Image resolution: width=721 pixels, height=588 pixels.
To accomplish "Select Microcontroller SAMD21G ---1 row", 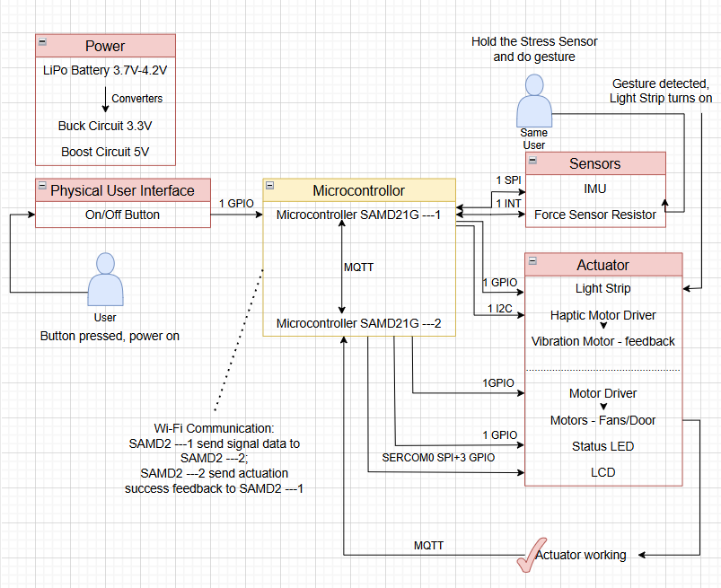I will coord(359,215).
